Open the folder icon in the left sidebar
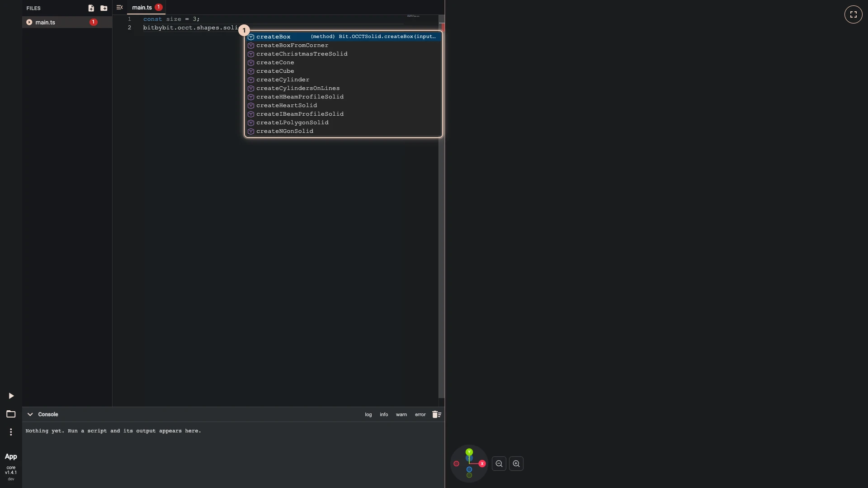Image resolution: width=868 pixels, height=488 pixels. (11, 414)
